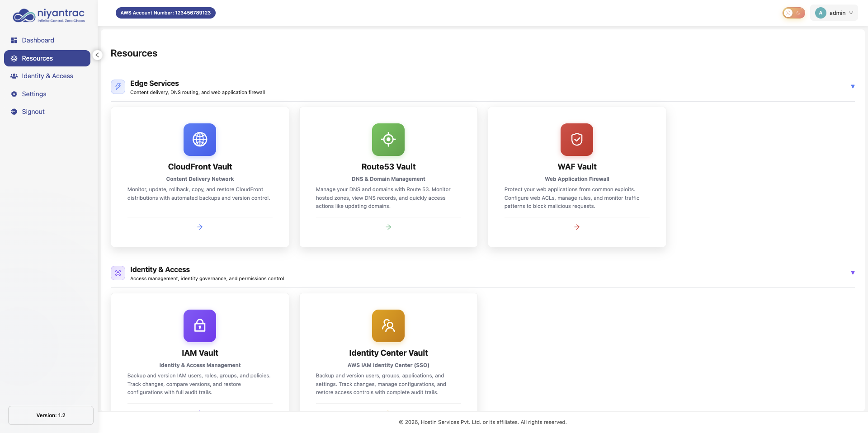Viewport: 868px width, 433px height.
Task: Collapse the Edge Services section triangle
Action: pos(853,86)
